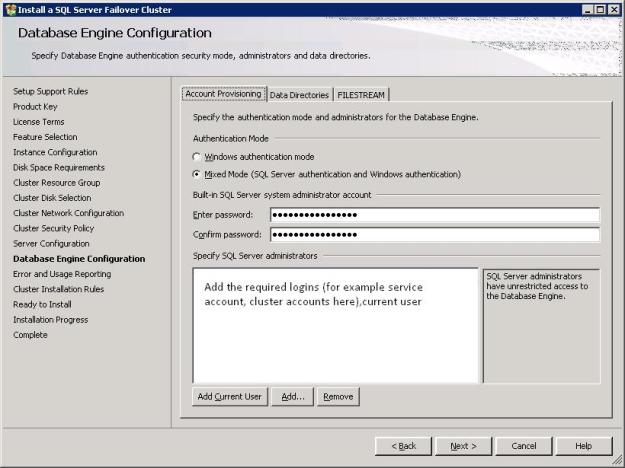Switch to the Data Directories tab
The height and width of the screenshot is (468, 625).
[299, 95]
